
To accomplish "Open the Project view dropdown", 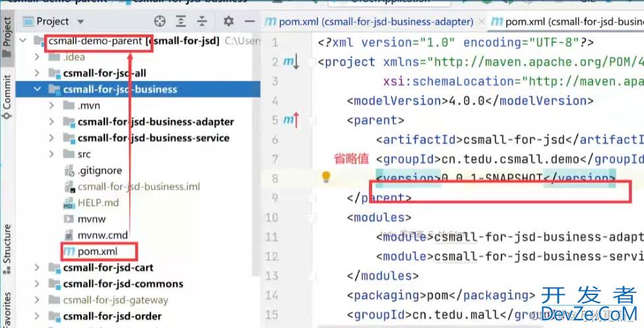I will 80,21.
